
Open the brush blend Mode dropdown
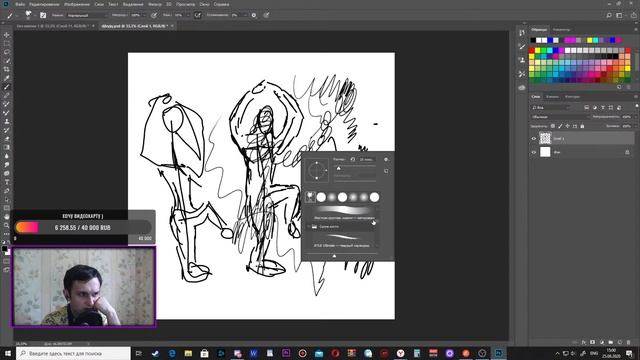coord(87,15)
